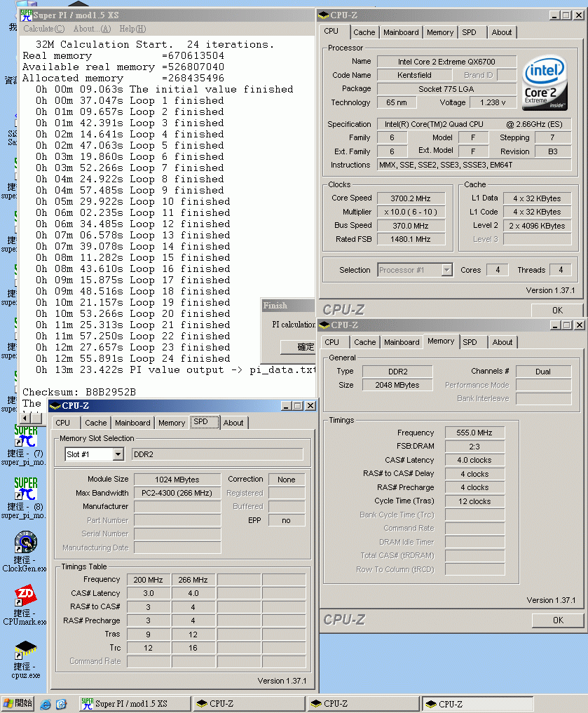Click the FSB:DRAM 2:3 value
Image resolution: width=588 pixels, height=713 pixels.
[x=474, y=447]
